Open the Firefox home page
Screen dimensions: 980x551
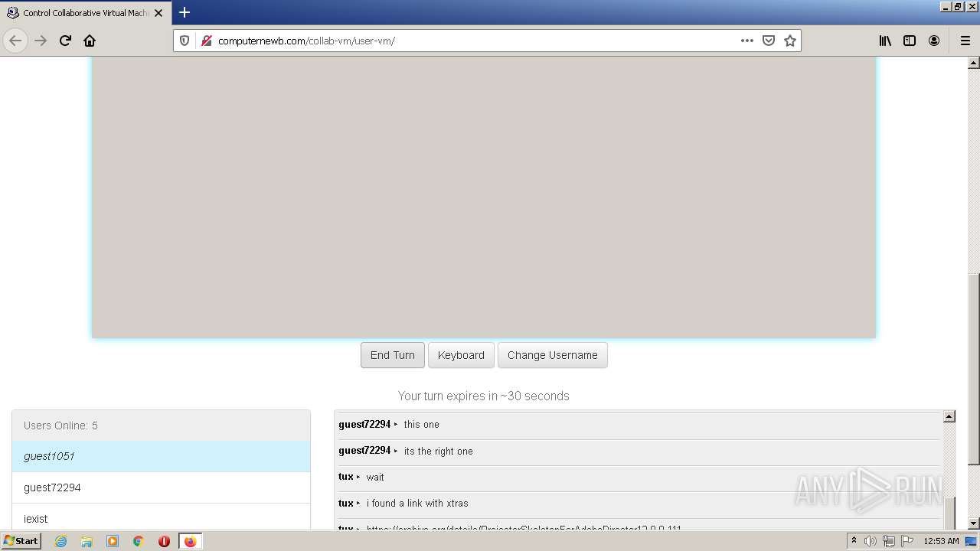90,41
